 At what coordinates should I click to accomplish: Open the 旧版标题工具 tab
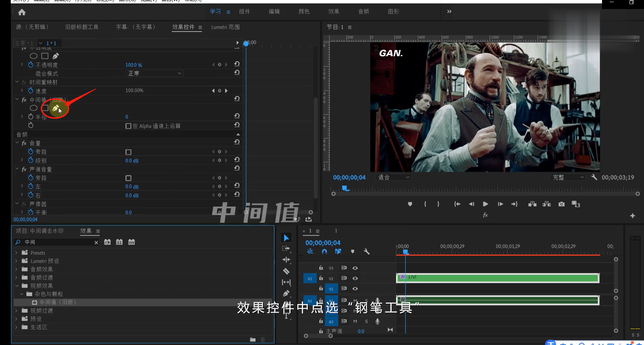pos(82,27)
